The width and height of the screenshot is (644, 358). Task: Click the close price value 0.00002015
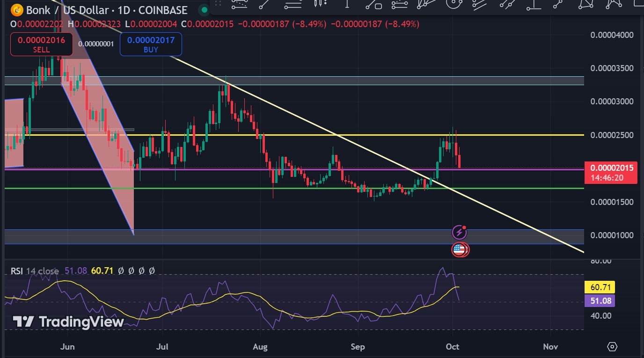click(x=210, y=24)
